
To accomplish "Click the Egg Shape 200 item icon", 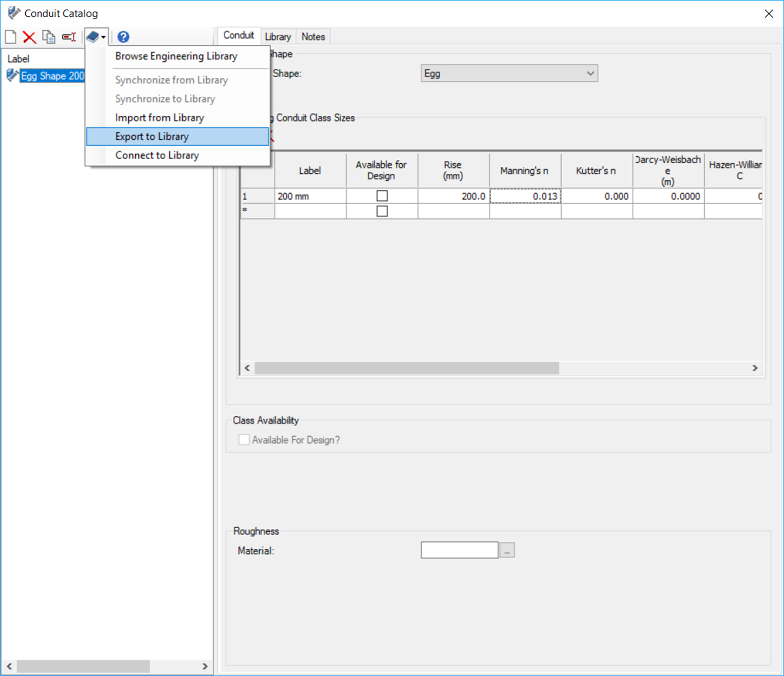I will pyautogui.click(x=13, y=75).
